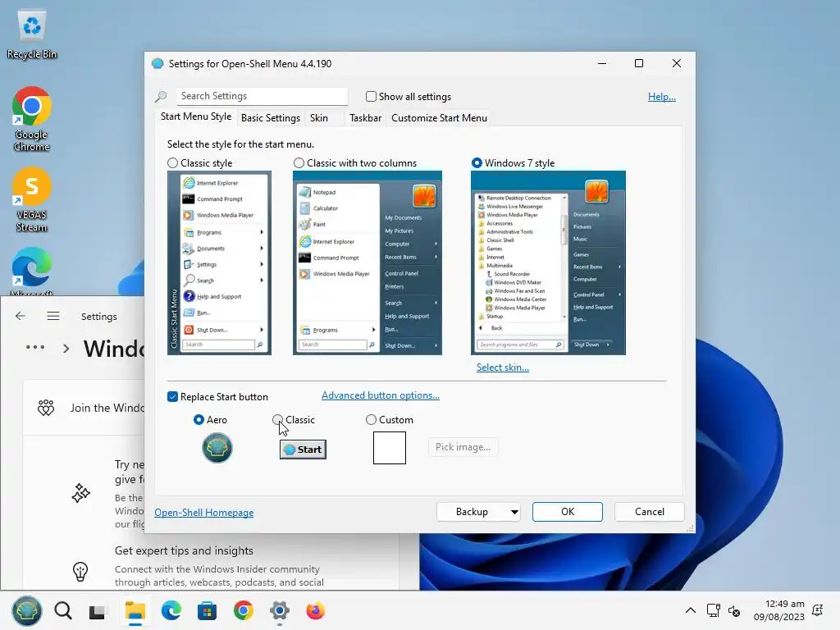Click in Search Settings field
The width and height of the screenshot is (840, 630).
pos(262,96)
